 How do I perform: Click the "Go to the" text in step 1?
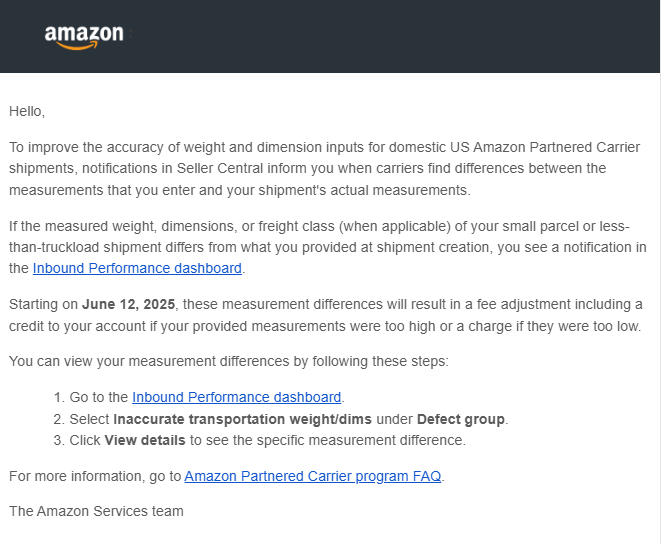pyautogui.click(x=99, y=397)
